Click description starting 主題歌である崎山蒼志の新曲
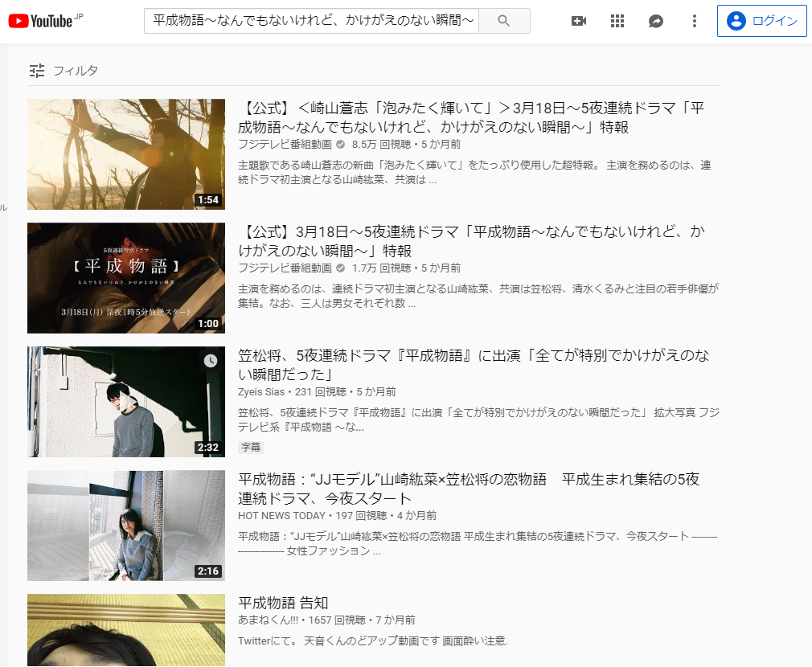The image size is (812, 667). coord(474,172)
